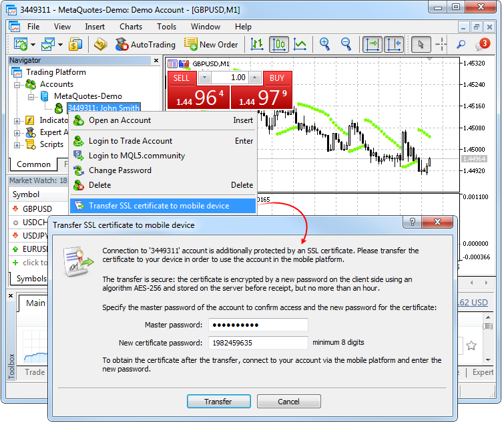Click the Cancel button in dialog
The width and height of the screenshot is (504, 423).
[x=288, y=402]
